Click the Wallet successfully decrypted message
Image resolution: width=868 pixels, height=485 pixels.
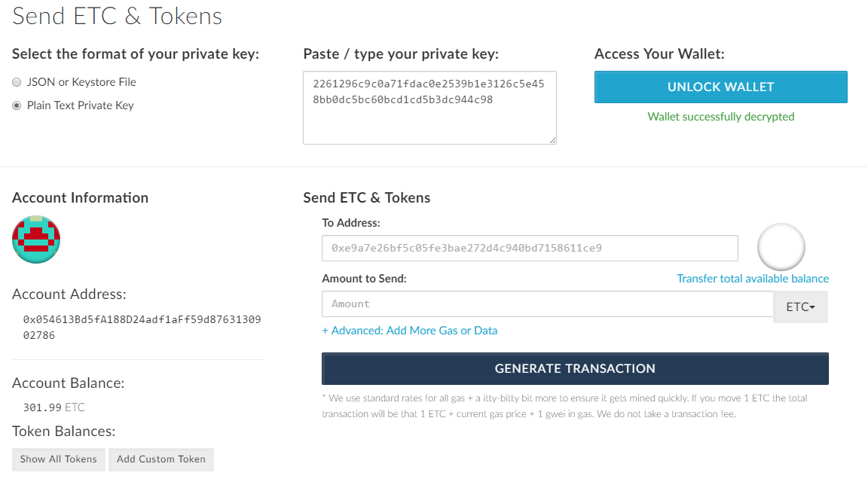pos(721,117)
